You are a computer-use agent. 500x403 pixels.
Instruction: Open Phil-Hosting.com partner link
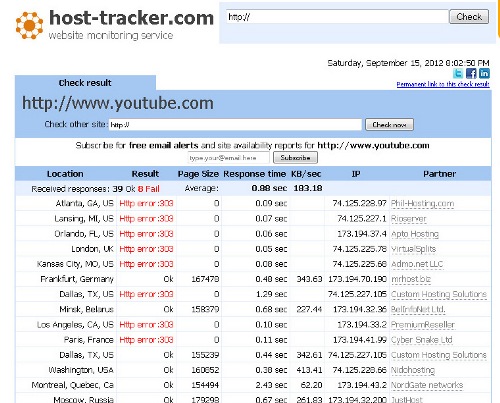tap(422, 203)
